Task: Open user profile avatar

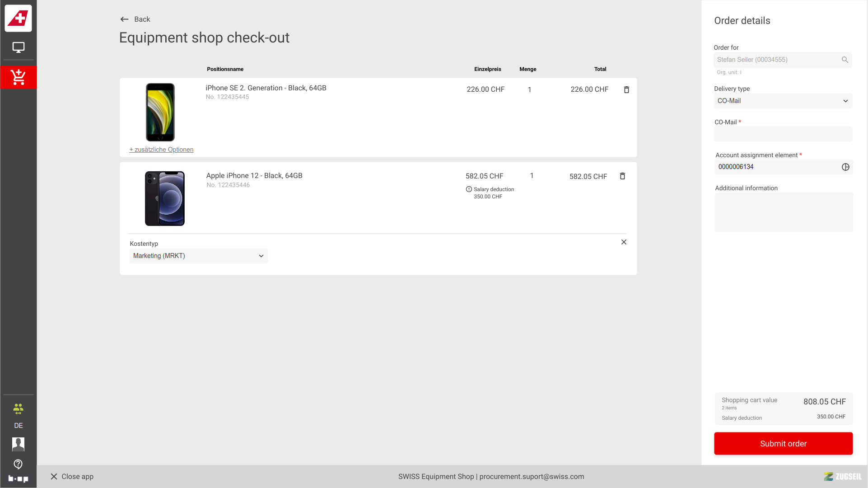Action: click(x=18, y=444)
